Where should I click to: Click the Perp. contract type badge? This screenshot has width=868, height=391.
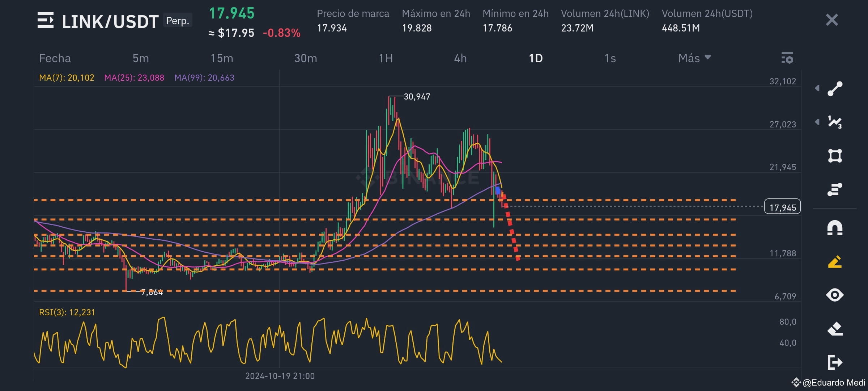click(x=178, y=21)
